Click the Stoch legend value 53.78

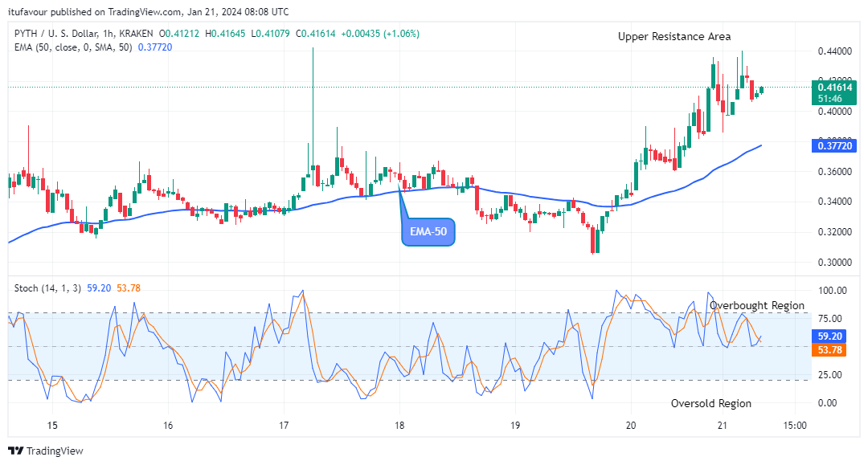click(129, 288)
